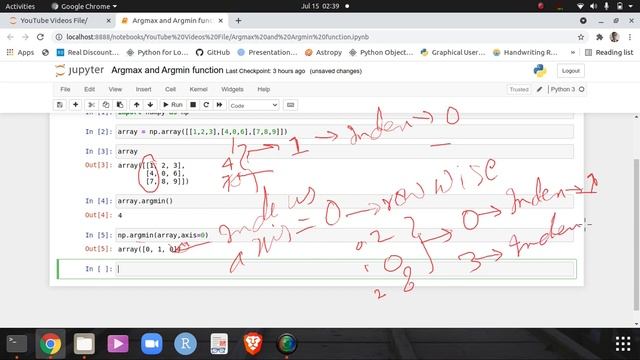Run the selected cell

pos(173,105)
